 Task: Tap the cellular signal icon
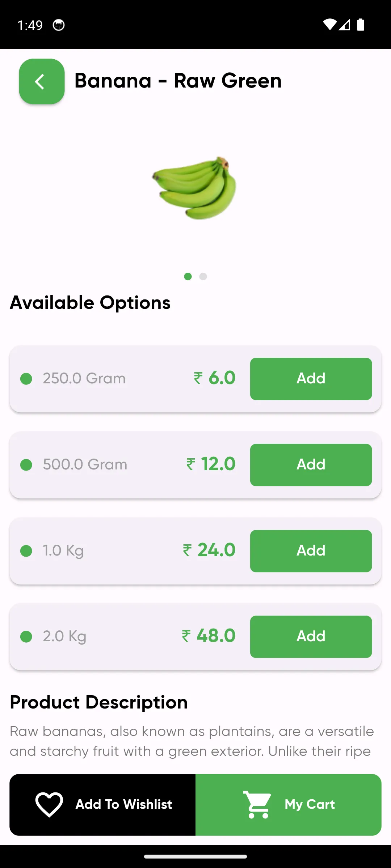pyautogui.click(x=345, y=25)
